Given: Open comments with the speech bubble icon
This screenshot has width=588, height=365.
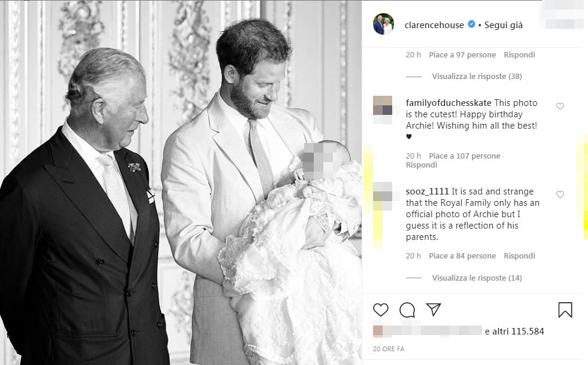Looking at the screenshot, I should coord(407,309).
